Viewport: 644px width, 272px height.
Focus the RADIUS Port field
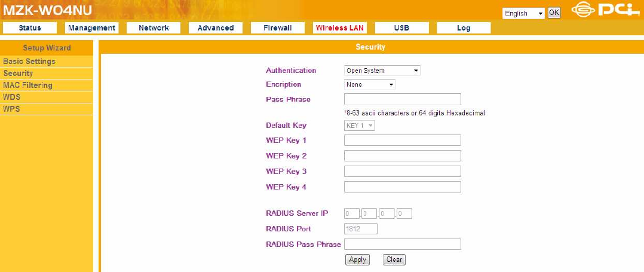[x=361, y=229]
